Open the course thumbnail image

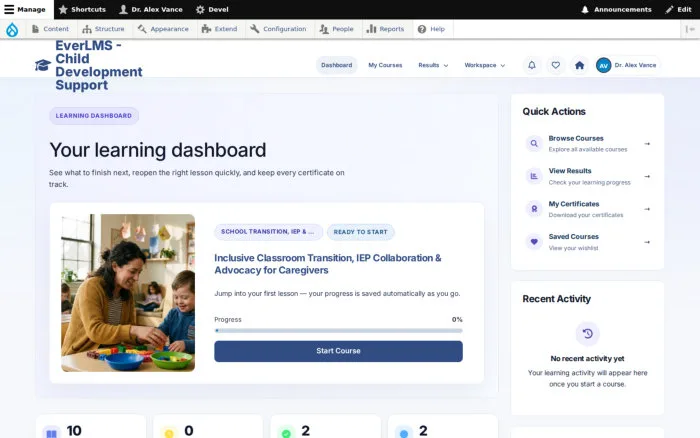tap(128, 293)
